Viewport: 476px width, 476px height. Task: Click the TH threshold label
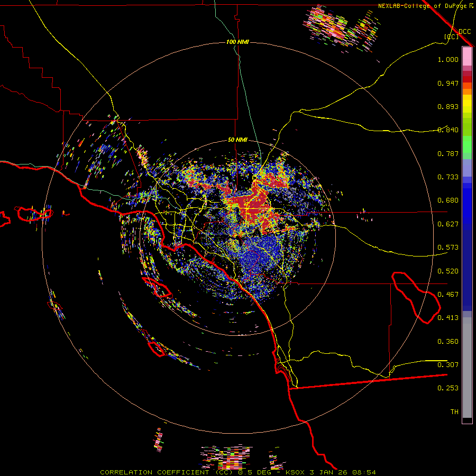click(454, 412)
